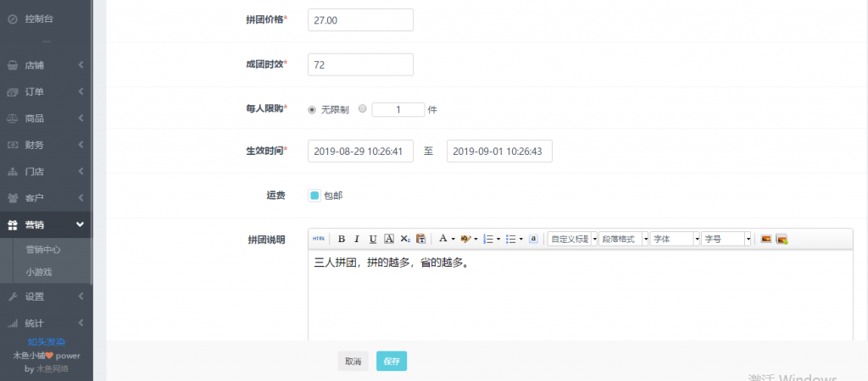Image resolution: width=868 pixels, height=381 pixels.
Task: Click the 拼团价格 input field
Action: click(x=360, y=19)
